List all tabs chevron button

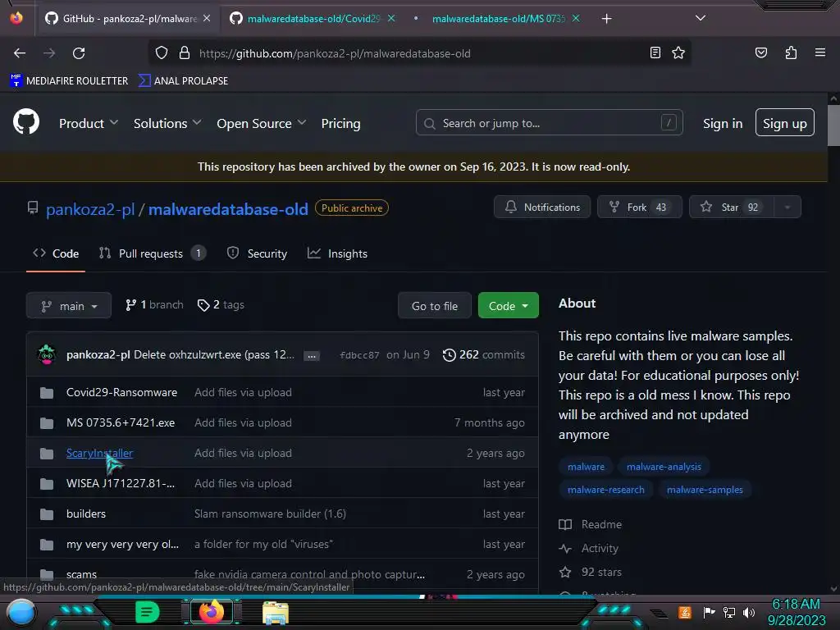(x=700, y=18)
